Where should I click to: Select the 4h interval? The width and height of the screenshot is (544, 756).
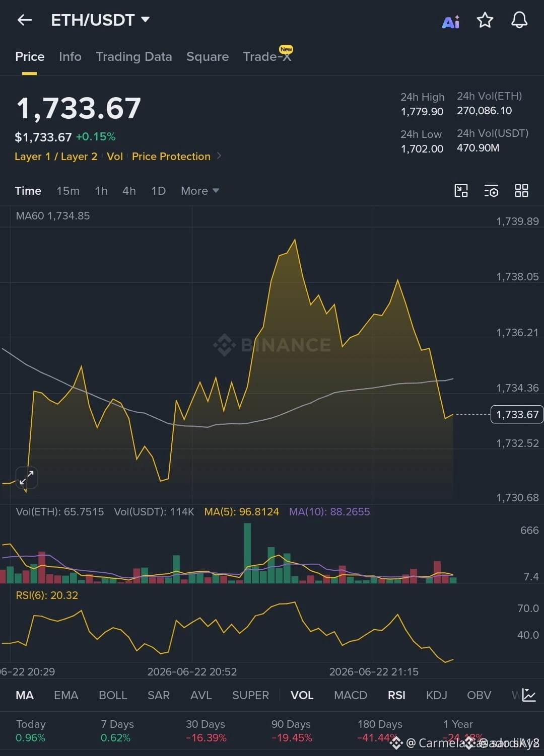pos(129,191)
